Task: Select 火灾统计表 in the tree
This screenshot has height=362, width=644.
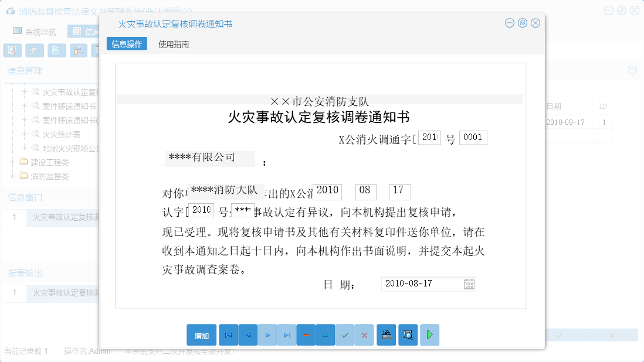Action: 62,135
